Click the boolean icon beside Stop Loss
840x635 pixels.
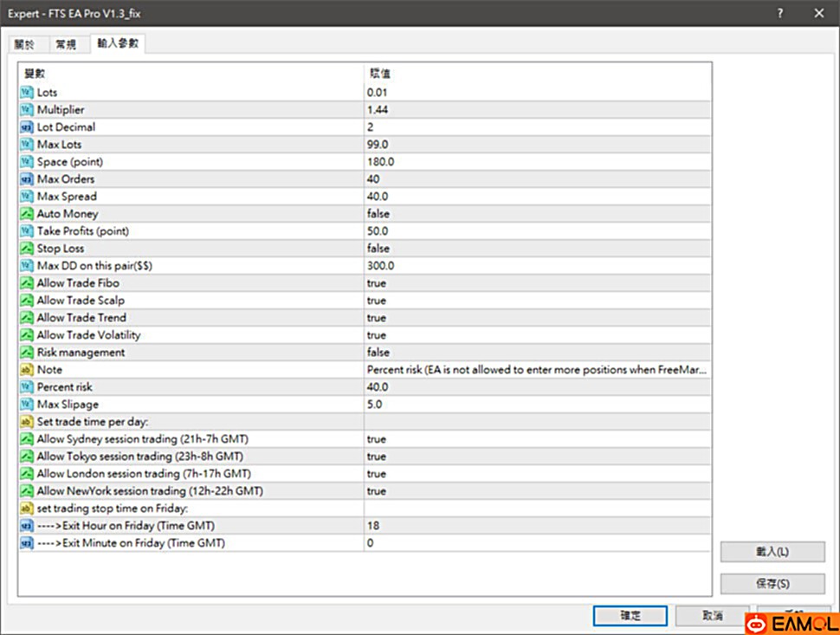27,248
